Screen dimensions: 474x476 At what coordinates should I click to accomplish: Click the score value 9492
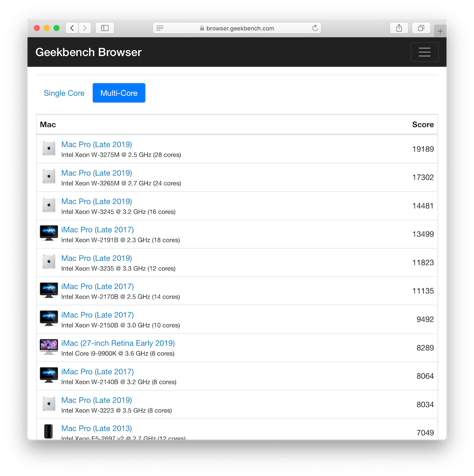(x=425, y=319)
